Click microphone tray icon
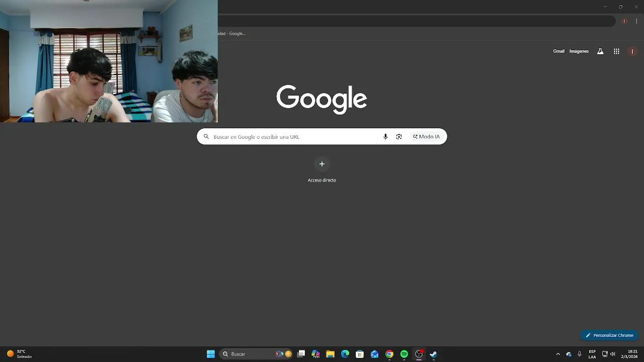Image resolution: width=644 pixels, height=362 pixels. pyautogui.click(x=580, y=354)
